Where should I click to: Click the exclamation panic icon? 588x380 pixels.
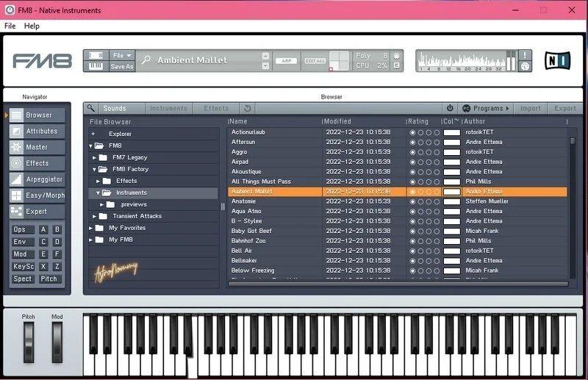pyautogui.click(x=525, y=55)
